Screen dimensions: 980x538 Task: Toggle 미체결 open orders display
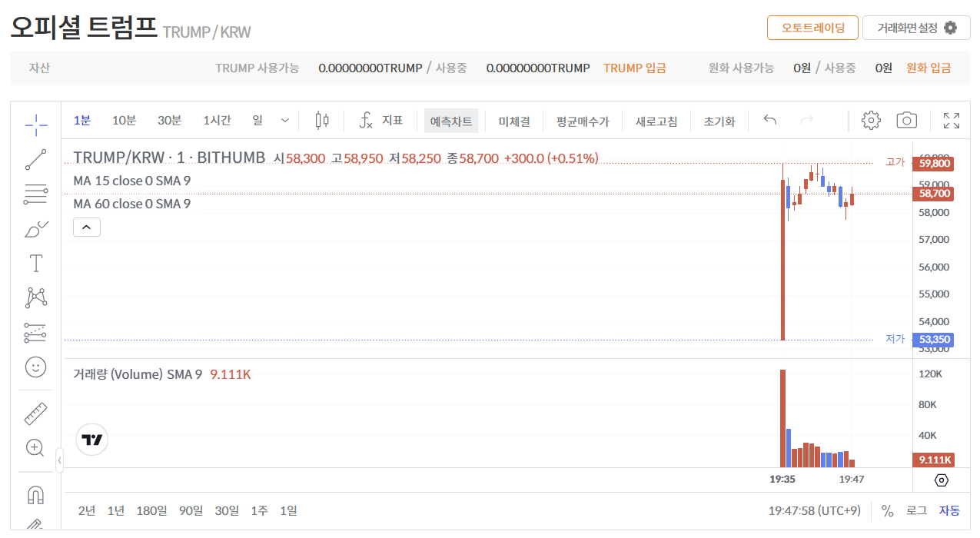point(514,121)
